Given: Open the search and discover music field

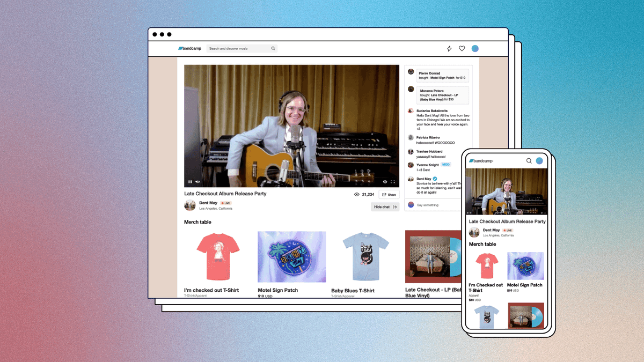Looking at the screenshot, I should click(241, 48).
